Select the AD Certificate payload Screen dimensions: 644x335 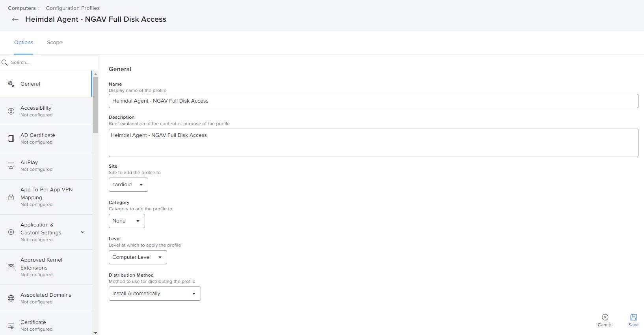(x=46, y=138)
